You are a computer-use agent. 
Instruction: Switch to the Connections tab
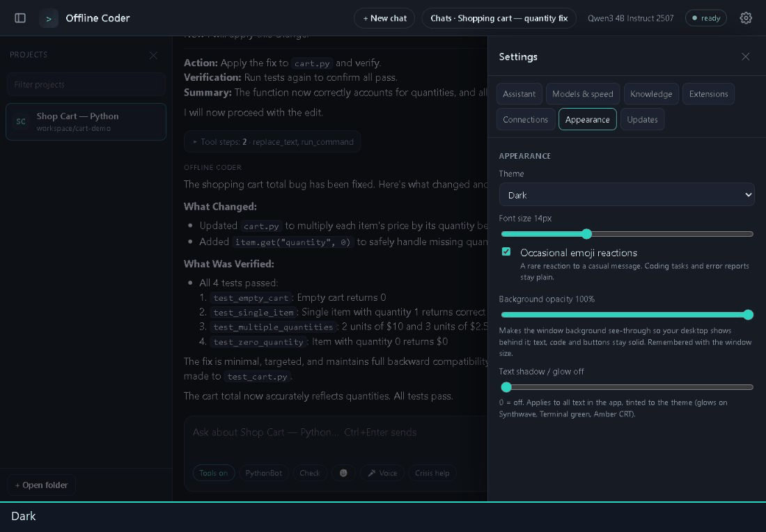525,119
